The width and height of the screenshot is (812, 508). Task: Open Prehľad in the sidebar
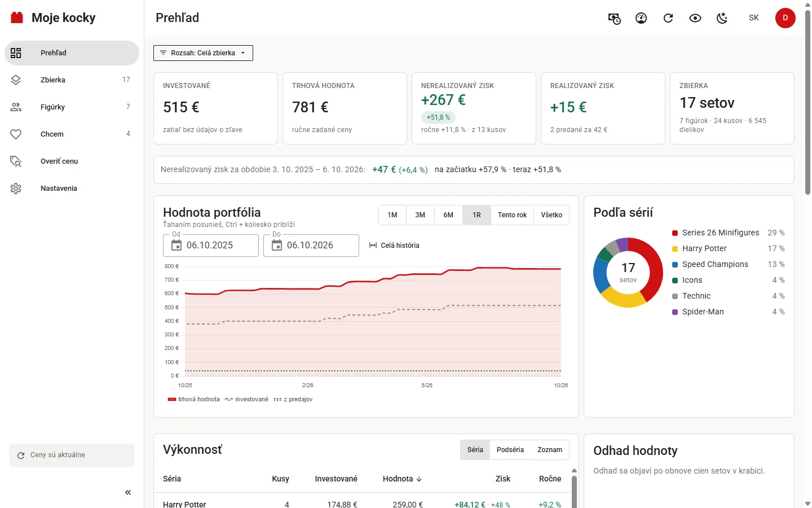pos(72,53)
